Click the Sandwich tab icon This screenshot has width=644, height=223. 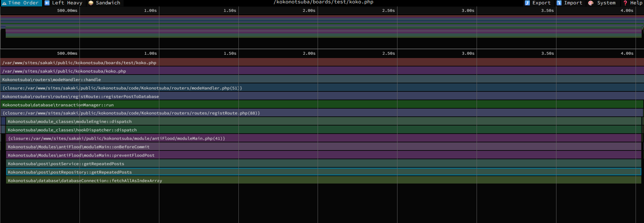[x=91, y=3]
